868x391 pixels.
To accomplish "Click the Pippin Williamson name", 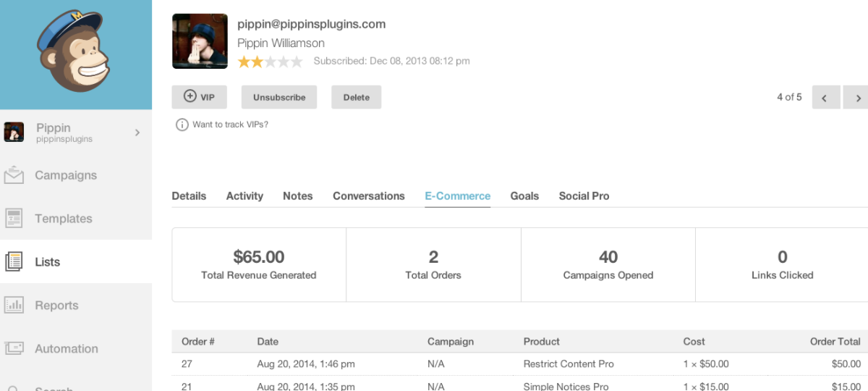I will 281,43.
